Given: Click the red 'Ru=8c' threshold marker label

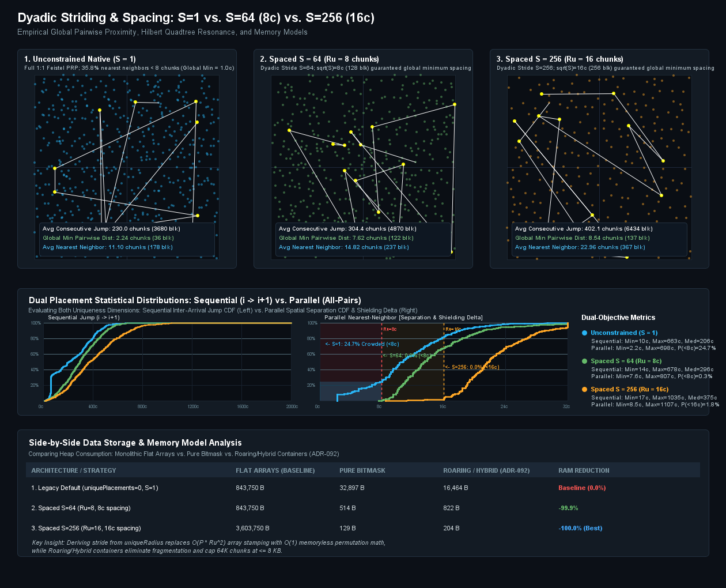Looking at the screenshot, I should click(390, 329).
